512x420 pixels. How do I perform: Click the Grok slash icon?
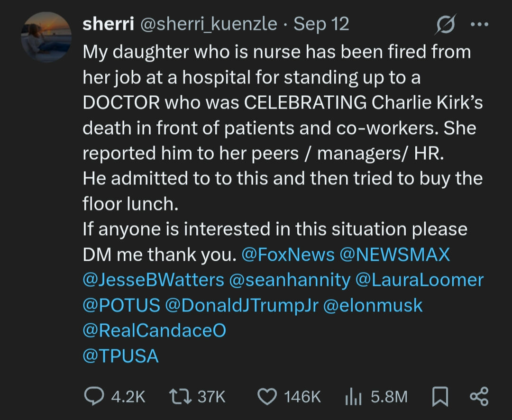[x=445, y=25]
